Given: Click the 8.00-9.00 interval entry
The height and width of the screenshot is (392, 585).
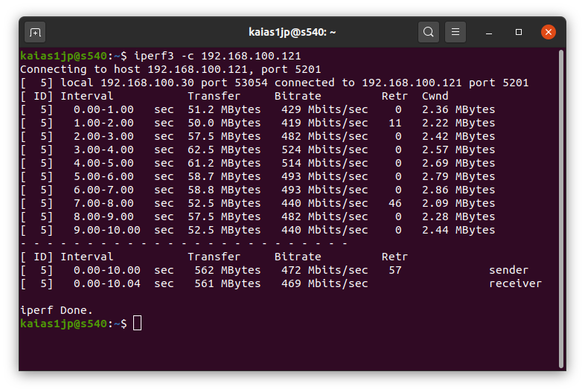Looking at the screenshot, I should coord(103,216).
